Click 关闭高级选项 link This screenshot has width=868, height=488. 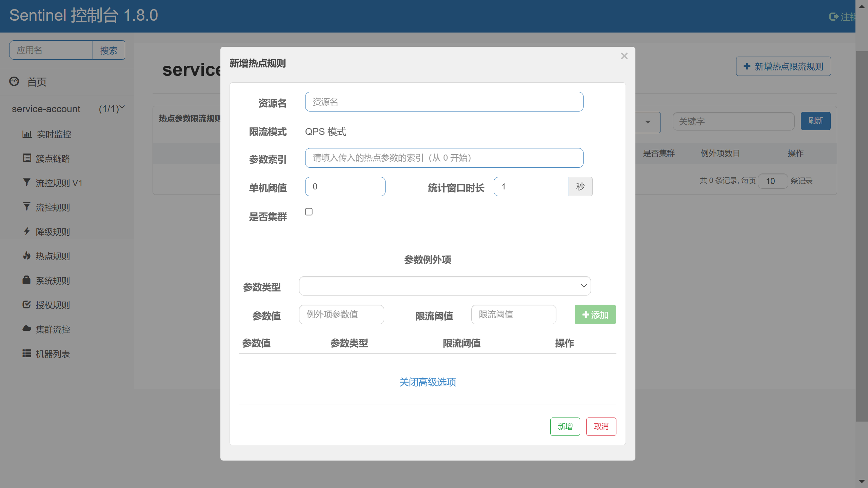point(427,382)
